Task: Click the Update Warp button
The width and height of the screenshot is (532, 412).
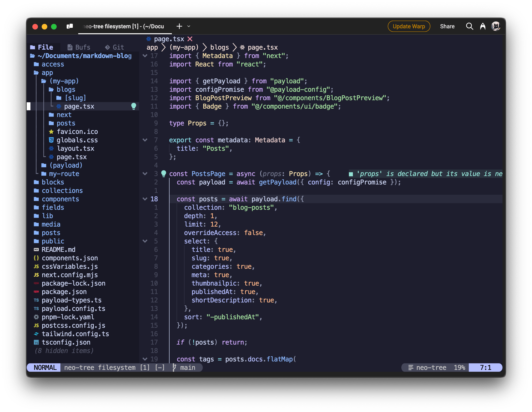Action: (x=409, y=26)
